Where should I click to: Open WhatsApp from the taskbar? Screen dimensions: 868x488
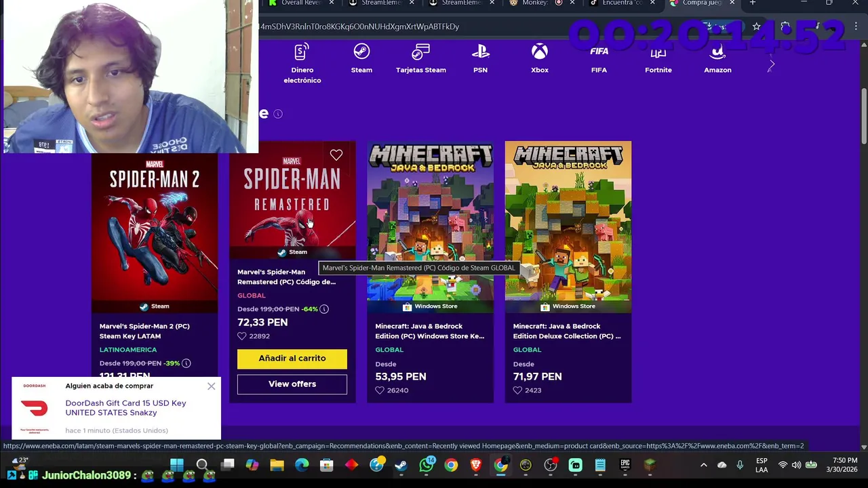point(427,465)
